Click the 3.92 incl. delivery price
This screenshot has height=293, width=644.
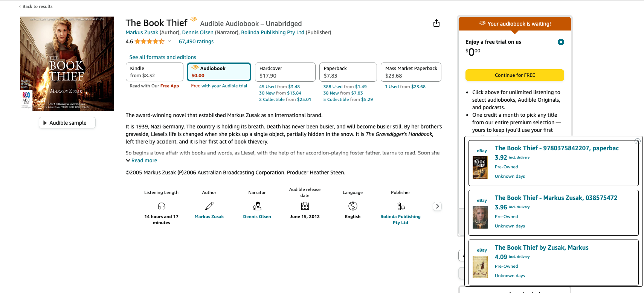click(512, 157)
